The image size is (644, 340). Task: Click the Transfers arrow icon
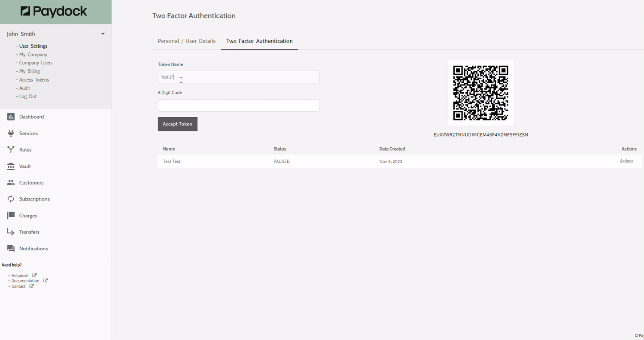[x=11, y=232]
